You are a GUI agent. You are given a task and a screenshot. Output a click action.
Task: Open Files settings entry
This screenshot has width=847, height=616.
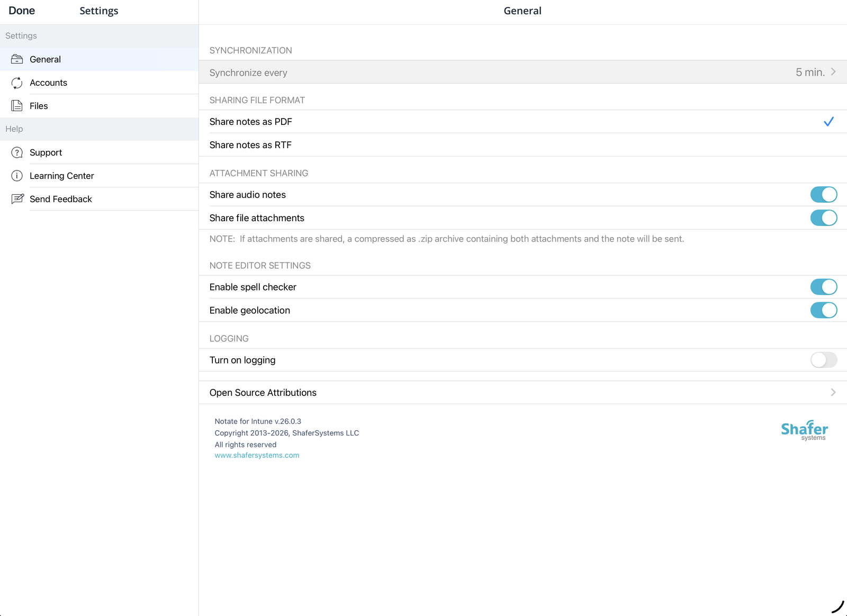point(99,106)
